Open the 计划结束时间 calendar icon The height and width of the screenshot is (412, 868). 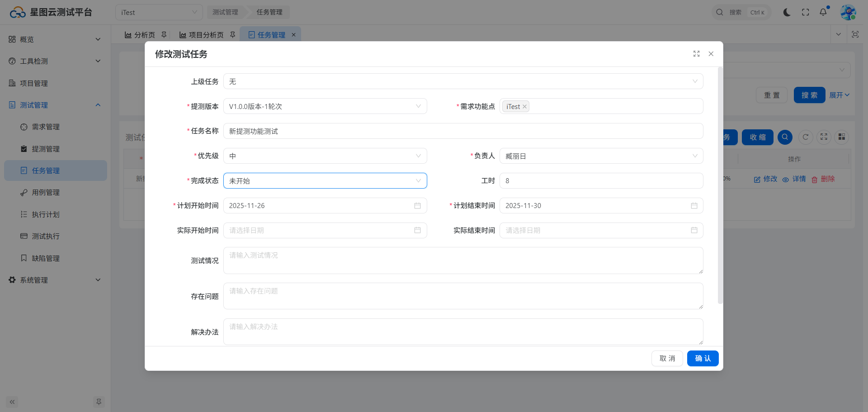pyautogui.click(x=694, y=206)
